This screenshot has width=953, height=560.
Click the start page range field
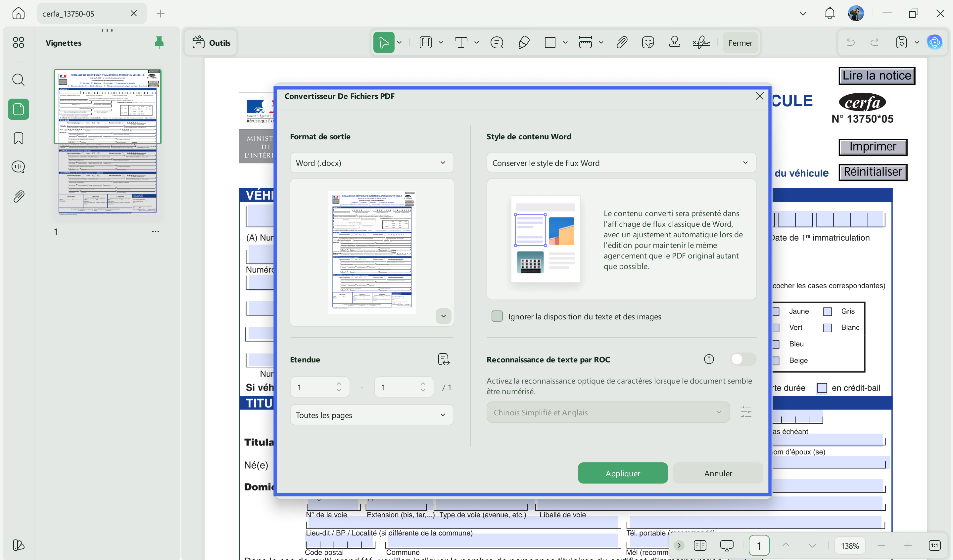pyautogui.click(x=319, y=387)
